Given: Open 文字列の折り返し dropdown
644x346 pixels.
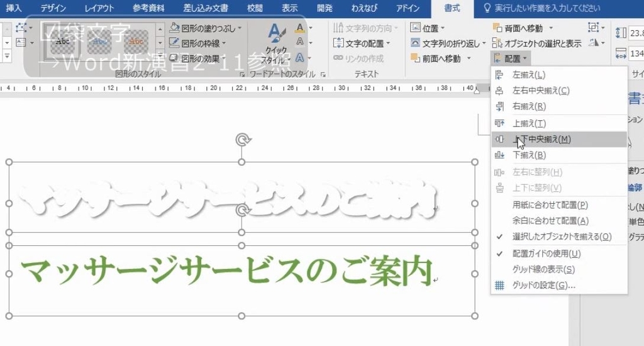Looking at the screenshot, I should pyautogui.click(x=448, y=43).
